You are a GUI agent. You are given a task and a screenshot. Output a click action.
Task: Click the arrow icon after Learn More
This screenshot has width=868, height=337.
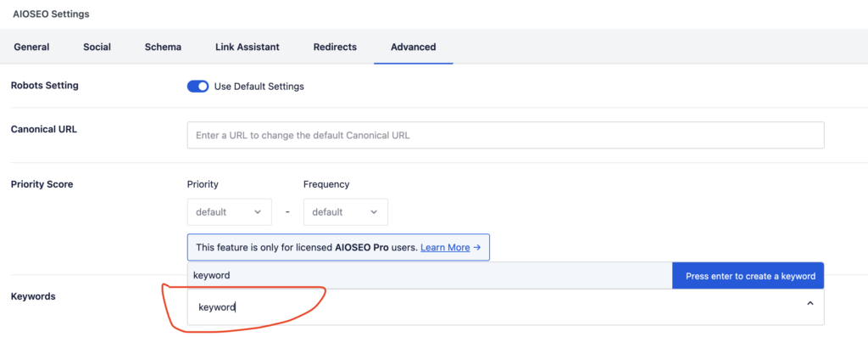tap(476, 248)
